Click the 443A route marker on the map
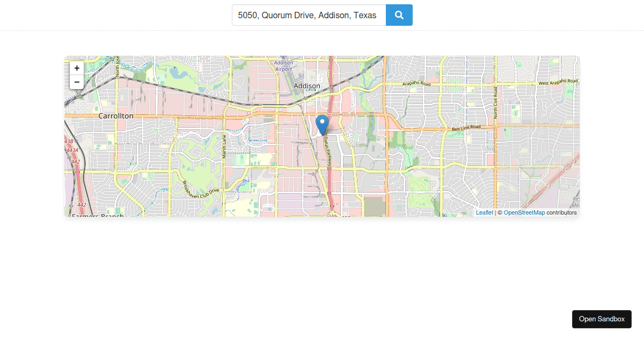The width and height of the screenshot is (644, 338). (71, 150)
